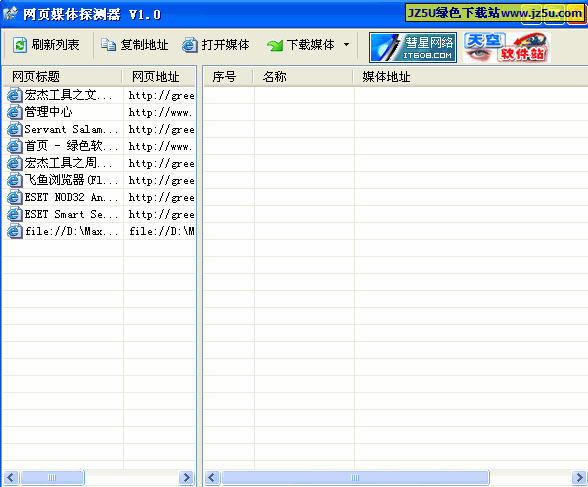The image size is (588, 487).
Task: Select the ESET NOD32 An... page row
Action: pyautogui.click(x=99, y=197)
